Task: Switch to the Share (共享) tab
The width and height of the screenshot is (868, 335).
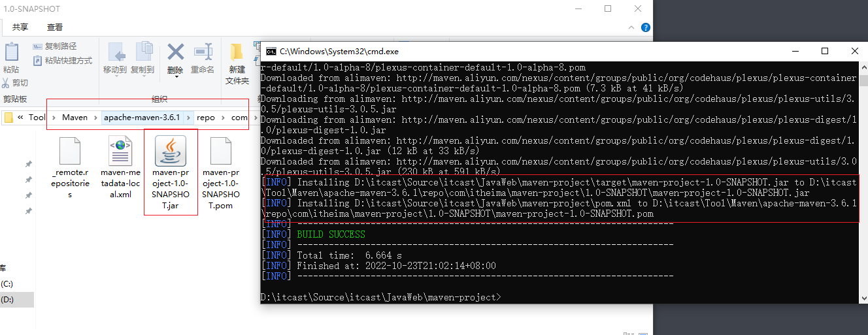Action: [x=20, y=27]
